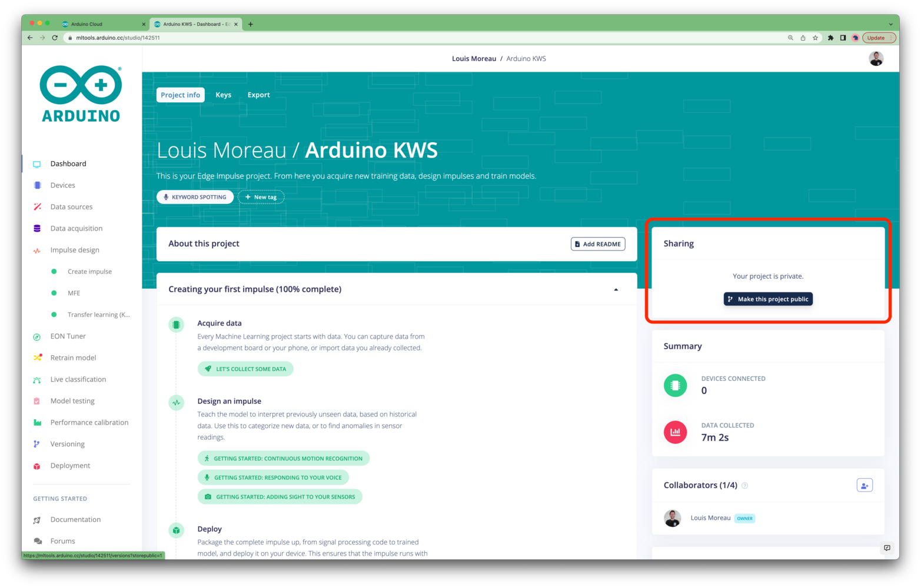
Task: Switch to the Export tab
Action: click(258, 95)
